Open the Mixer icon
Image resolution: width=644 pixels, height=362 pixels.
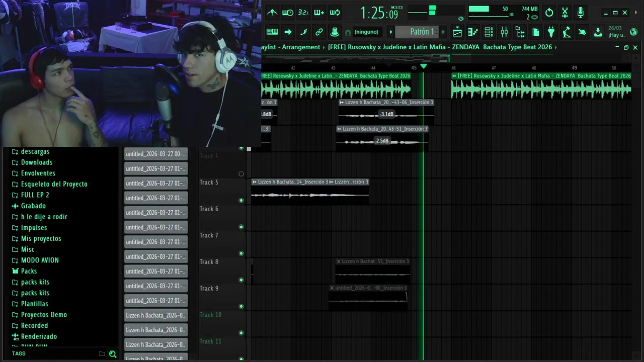pyautogui.click(x=504, y=32)
